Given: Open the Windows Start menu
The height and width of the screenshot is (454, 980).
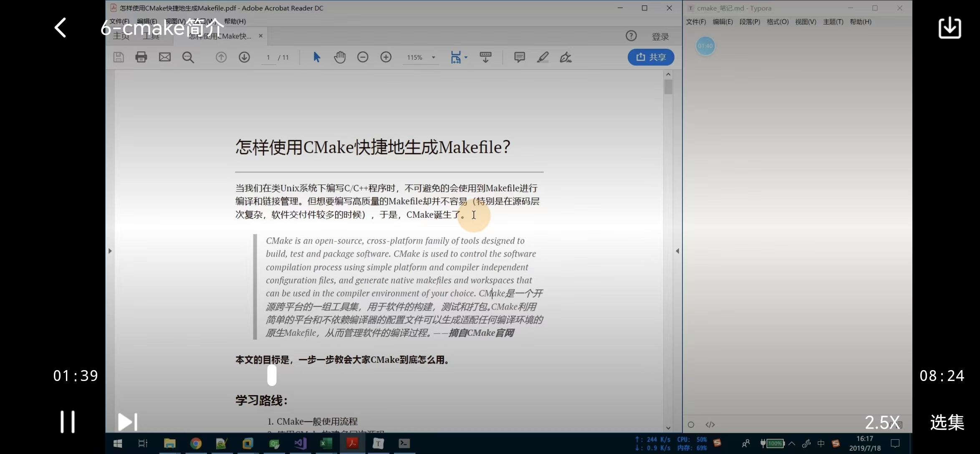Looking at the screenshot, I should (118, 444).
